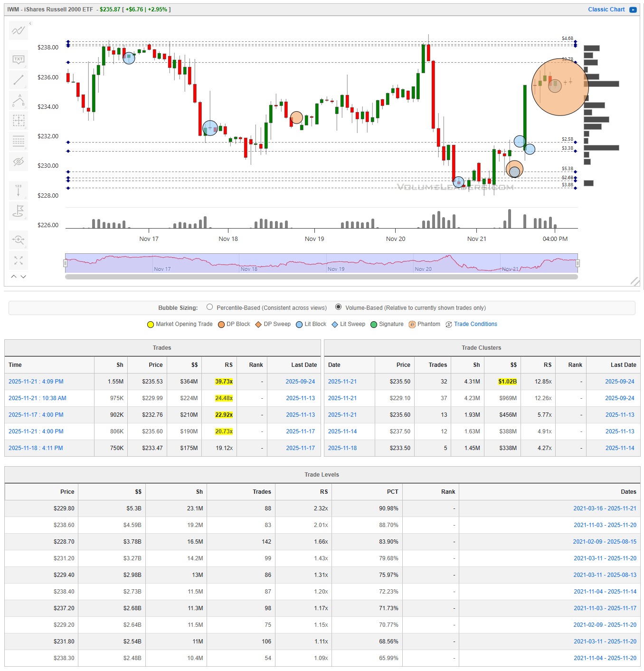Open dates 2021-02-09 - 2025-08-15 link

tap(605, 542)
